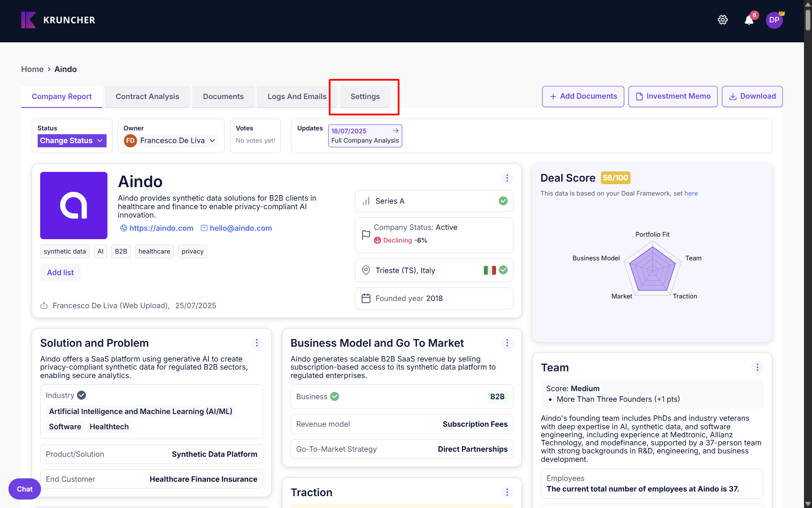
Task: Click the Artificial Intelligence and Machine Learning chip
Action: (x=141, y=411)
